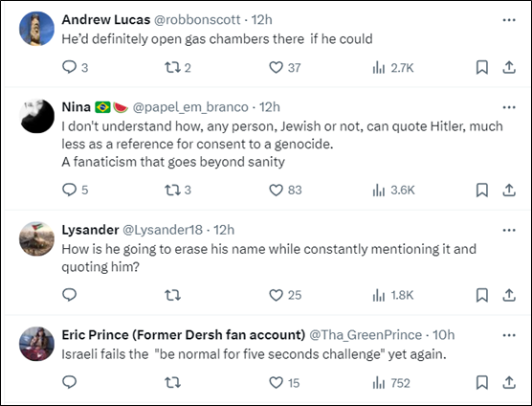The height and width of the screenshot is (406, 532).
Task: Open more options on Andrew Lucas's tweet
Action: [x=509, y=20]
